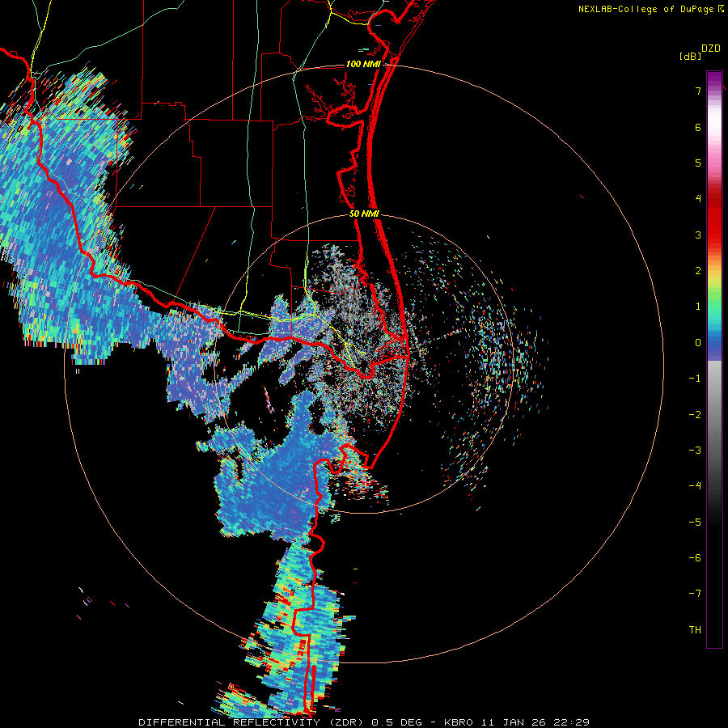Click the scale value -2 label
Image resolution: width=728 pixels, height=728 pixels.
point(695,415)
